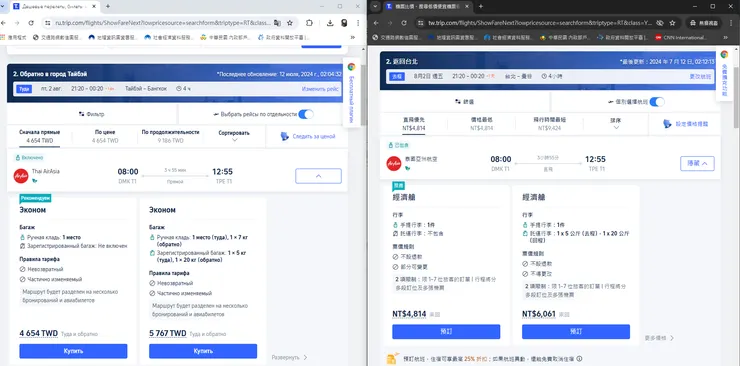Click Thai AirAsia logo in left window
Screen dimensions: 740x366
click(21, 175)
